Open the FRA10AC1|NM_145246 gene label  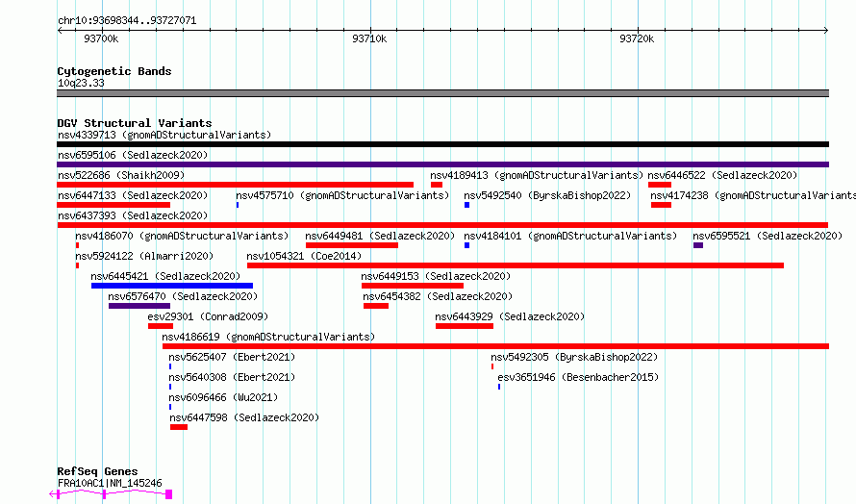tap(110, 483)
